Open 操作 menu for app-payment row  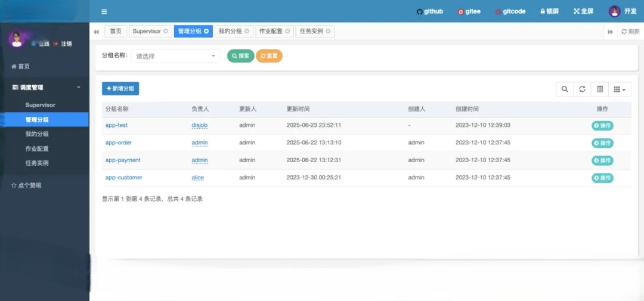pyautogui.click(x=602, y=160)
